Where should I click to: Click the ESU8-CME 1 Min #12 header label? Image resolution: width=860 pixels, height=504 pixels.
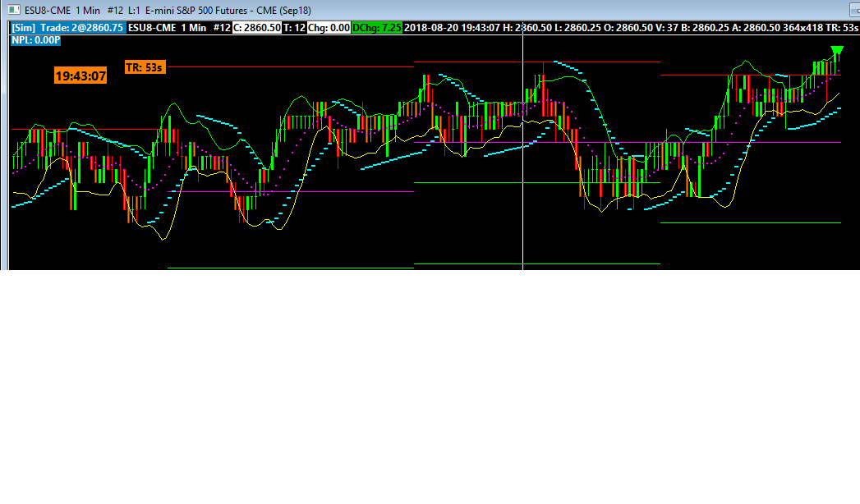click(x=179, y=27)
